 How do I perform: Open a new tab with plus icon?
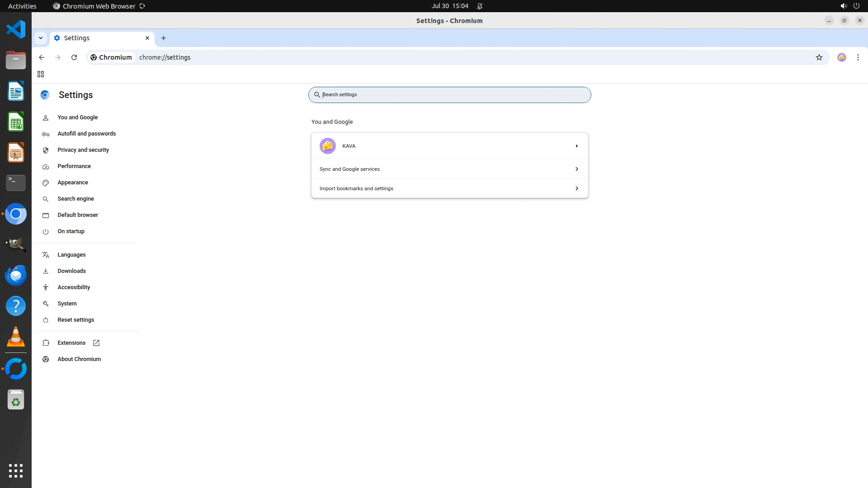click(x=164, y=38)
